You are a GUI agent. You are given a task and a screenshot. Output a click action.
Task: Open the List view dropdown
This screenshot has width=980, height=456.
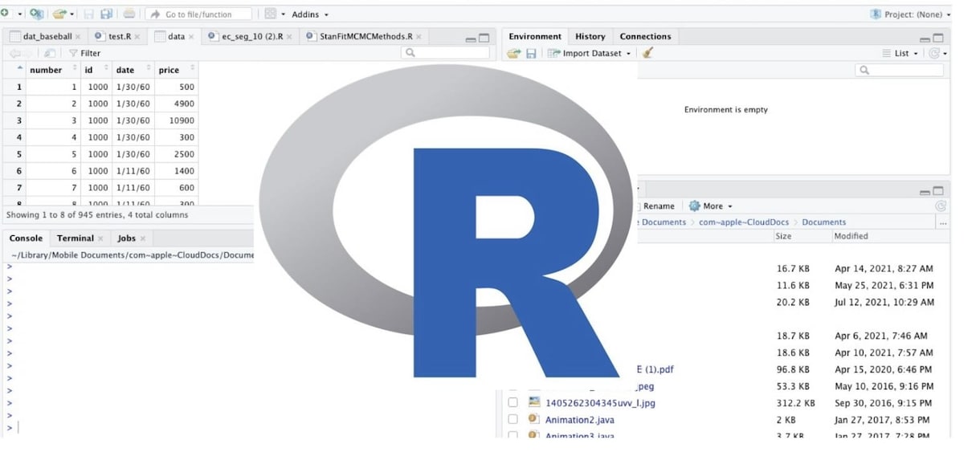[900, 53]
